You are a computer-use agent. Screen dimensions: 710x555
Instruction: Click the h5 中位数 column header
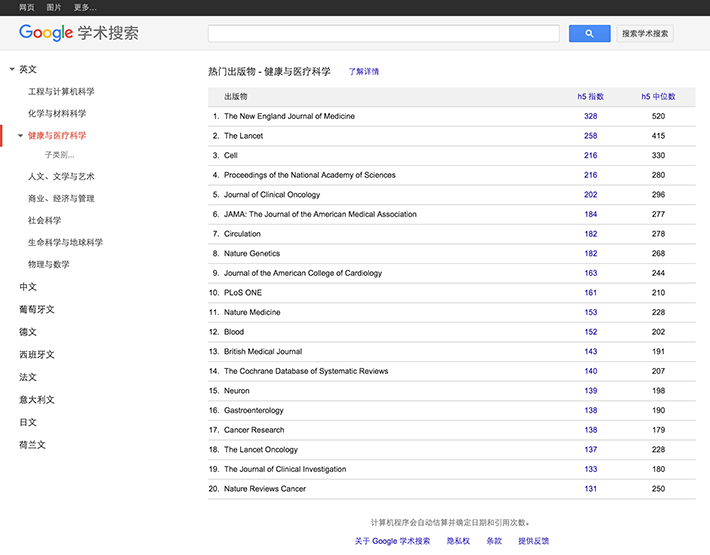click(658, 96)
